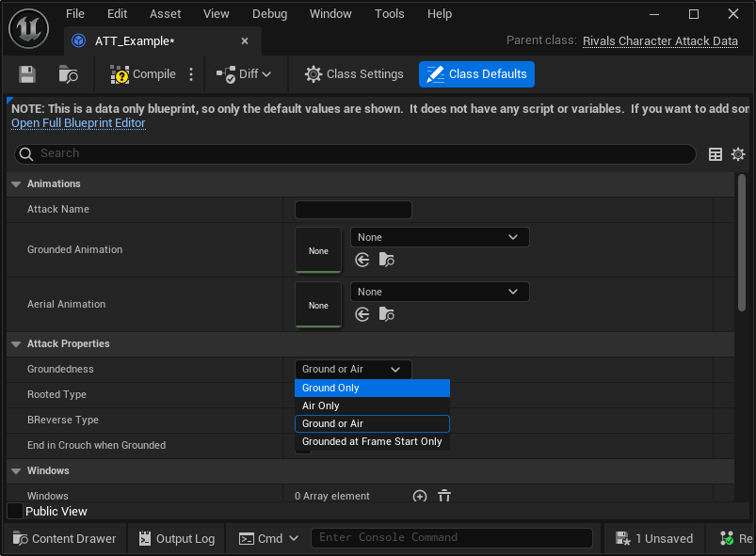The width and height of the screenshot is (756, 556).
Task: Open the Rivals Character Attack Data parent class link
Action: click(660, 41)
